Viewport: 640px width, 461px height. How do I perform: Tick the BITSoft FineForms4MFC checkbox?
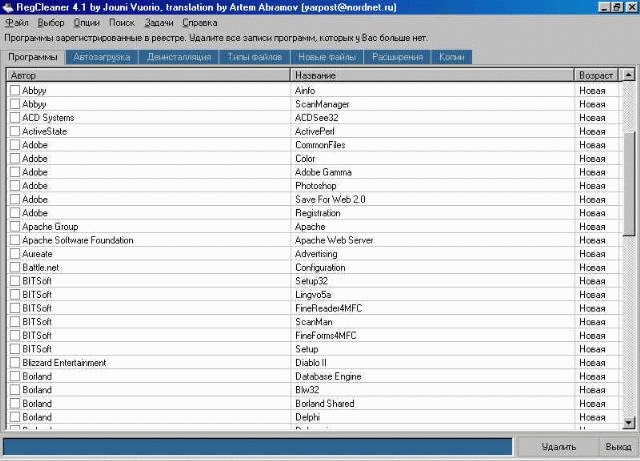15,335
